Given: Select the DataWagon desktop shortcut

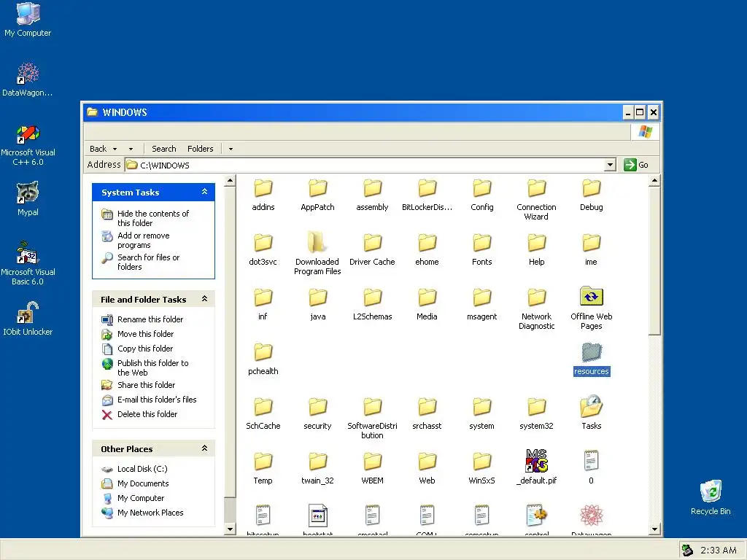Looking at the screenshot, I should (28, 79).
